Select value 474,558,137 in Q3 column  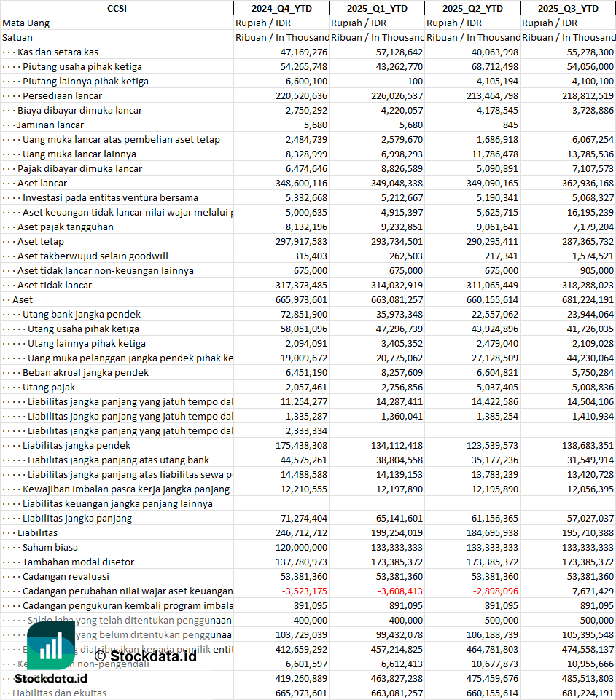[588, 650]
